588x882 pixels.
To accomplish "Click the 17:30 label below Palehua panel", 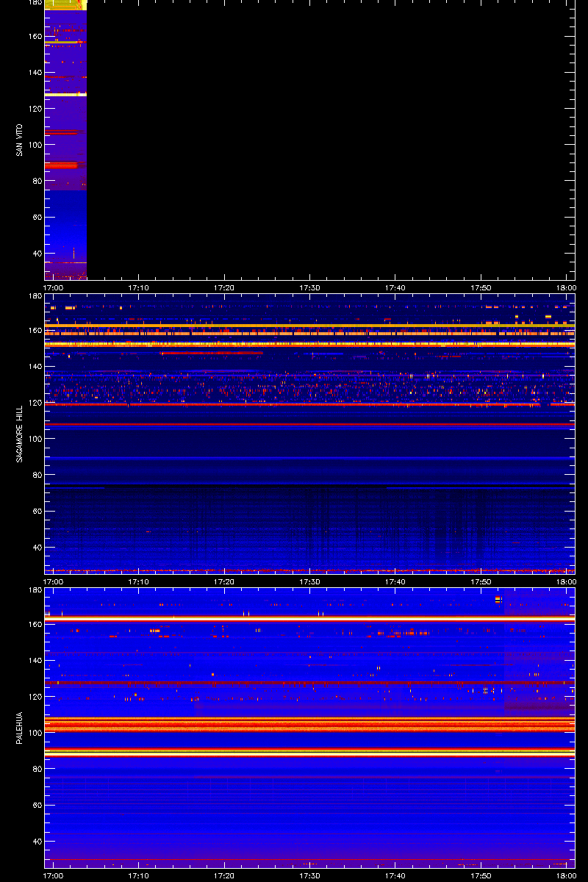I will (310, 876).
